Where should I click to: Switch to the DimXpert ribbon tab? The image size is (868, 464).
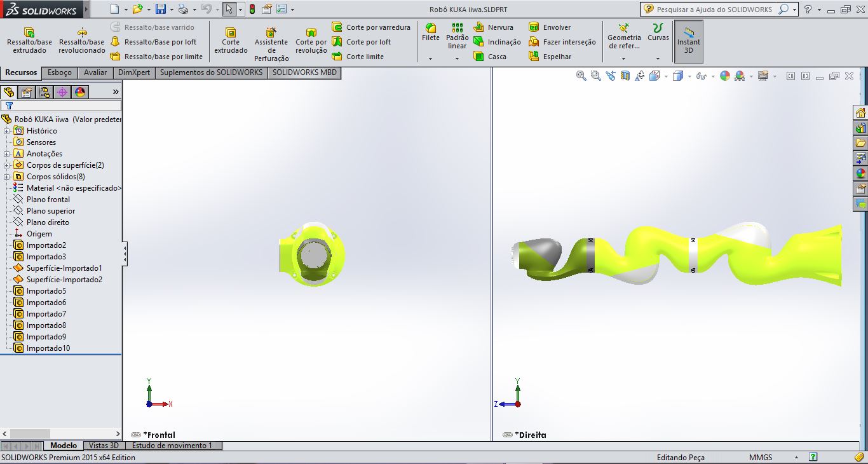(x=134, y=72)
